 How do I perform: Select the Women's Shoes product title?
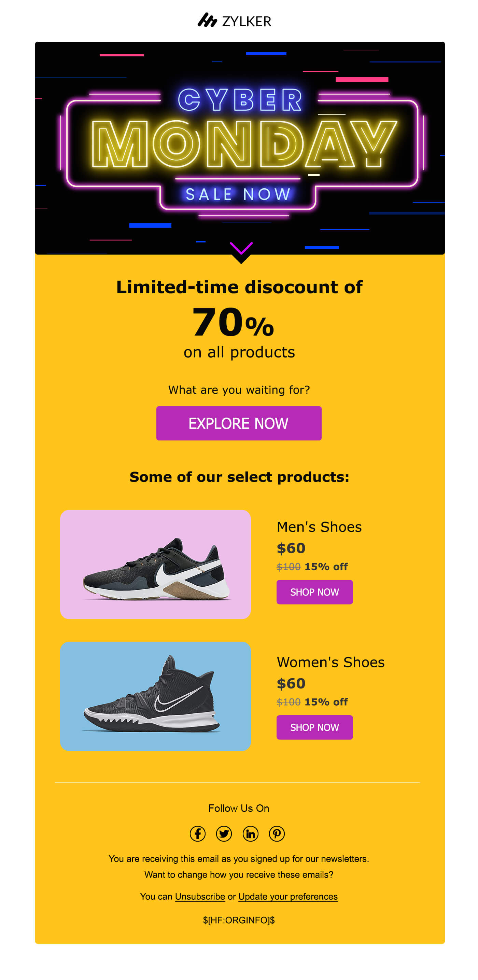330,662
